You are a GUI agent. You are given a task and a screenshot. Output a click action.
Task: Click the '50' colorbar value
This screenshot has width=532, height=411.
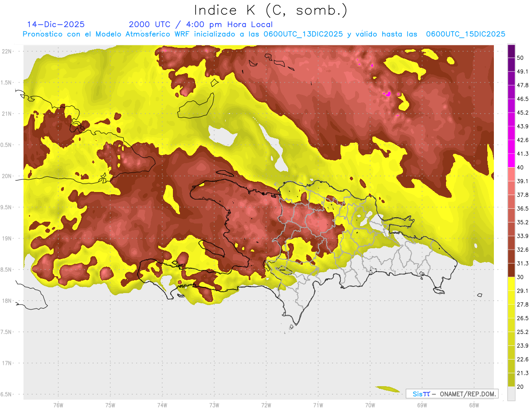click(x=520, y=58)
